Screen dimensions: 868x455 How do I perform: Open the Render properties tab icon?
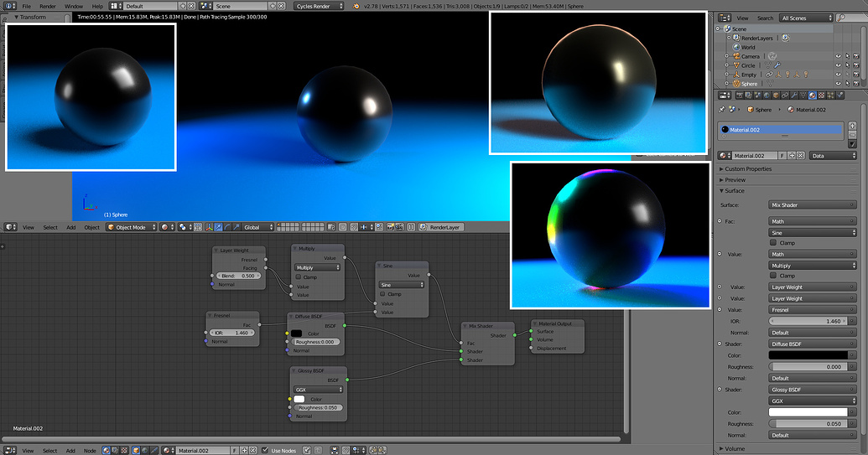coord(740,95)
